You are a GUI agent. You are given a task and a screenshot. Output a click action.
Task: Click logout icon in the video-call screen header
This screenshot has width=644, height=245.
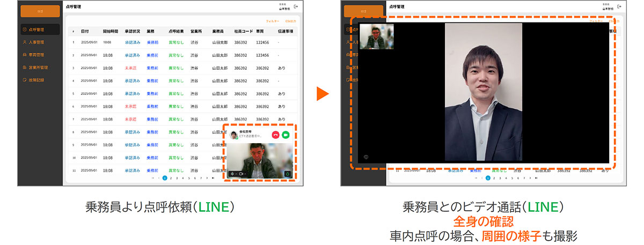click(618, 7)
